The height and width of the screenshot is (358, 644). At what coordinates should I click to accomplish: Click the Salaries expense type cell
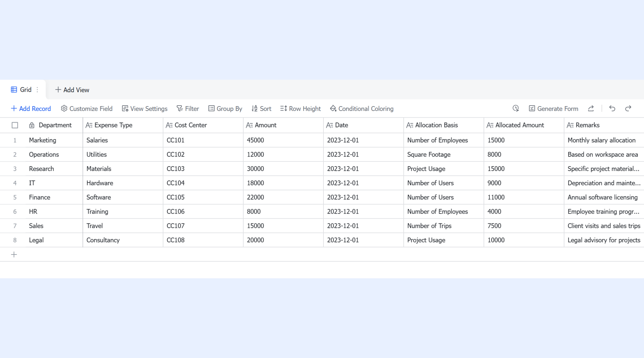point(123,140)
